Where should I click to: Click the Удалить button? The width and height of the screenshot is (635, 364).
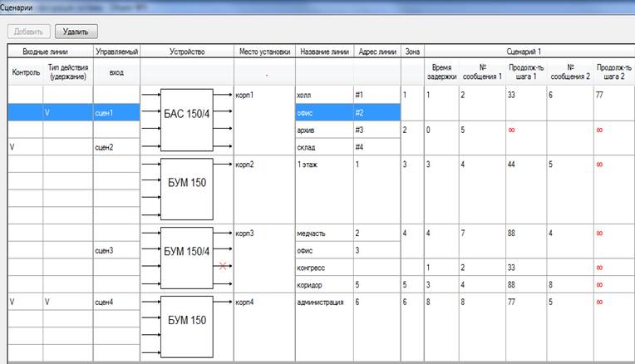tap(76, 32)
